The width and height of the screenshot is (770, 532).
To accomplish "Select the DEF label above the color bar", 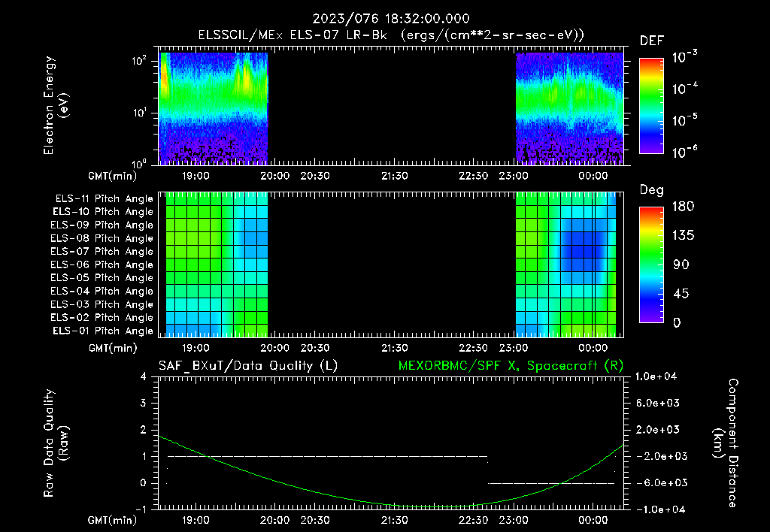I will click(x=652, y=41).
